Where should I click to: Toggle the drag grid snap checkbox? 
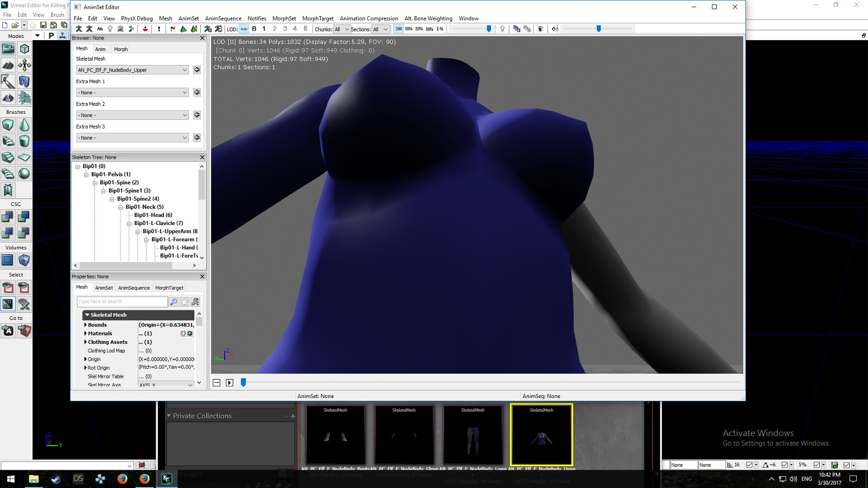tap(749, 465)
